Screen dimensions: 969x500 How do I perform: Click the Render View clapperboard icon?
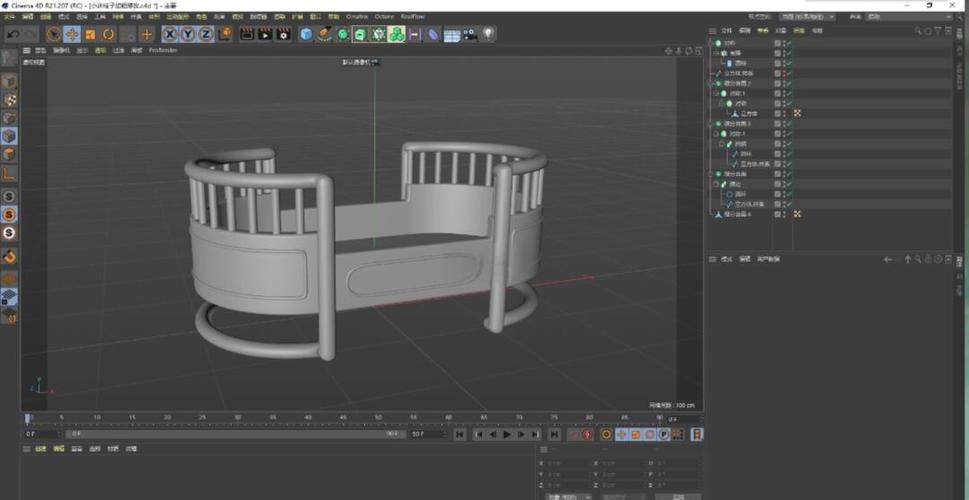pyautogui.click(x=247, y=34)
